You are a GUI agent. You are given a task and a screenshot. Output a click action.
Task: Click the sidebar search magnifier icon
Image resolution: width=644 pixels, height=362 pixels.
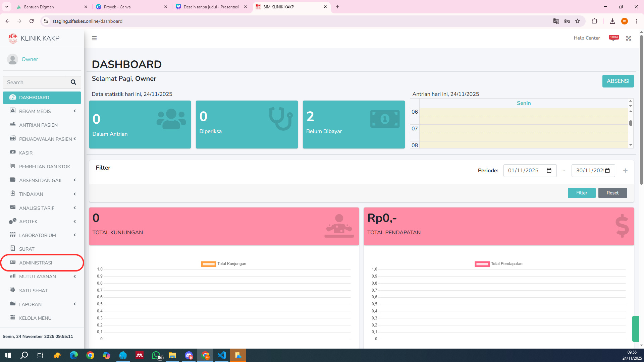73,82
